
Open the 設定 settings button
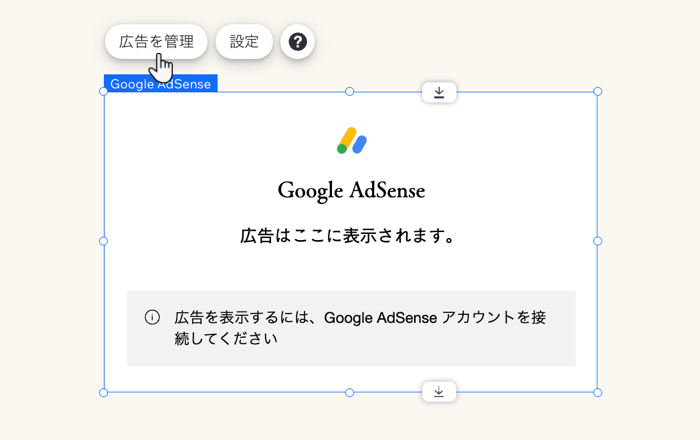pos(244,42)
